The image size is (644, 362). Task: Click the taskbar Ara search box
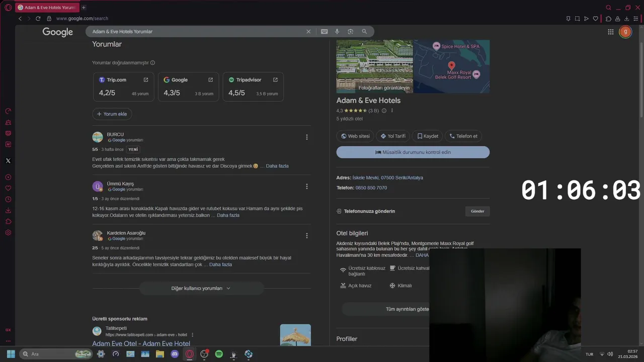(x=56, y=354)
